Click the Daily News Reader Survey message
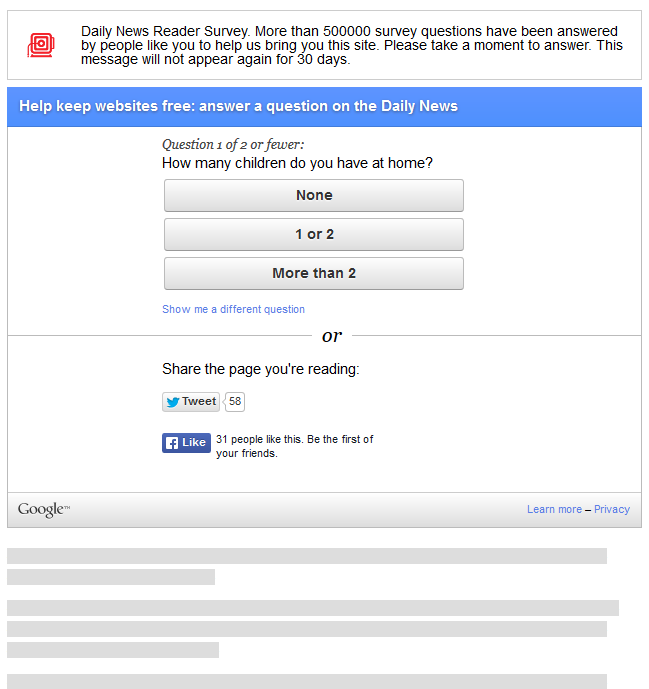The image size is (649, 689). point(351,46)
